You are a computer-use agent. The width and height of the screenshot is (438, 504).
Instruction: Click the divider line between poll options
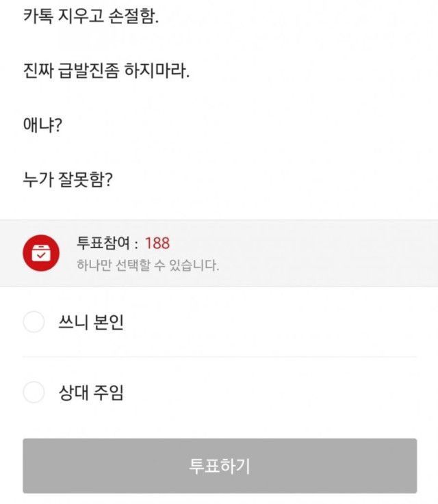click(219, 356)
